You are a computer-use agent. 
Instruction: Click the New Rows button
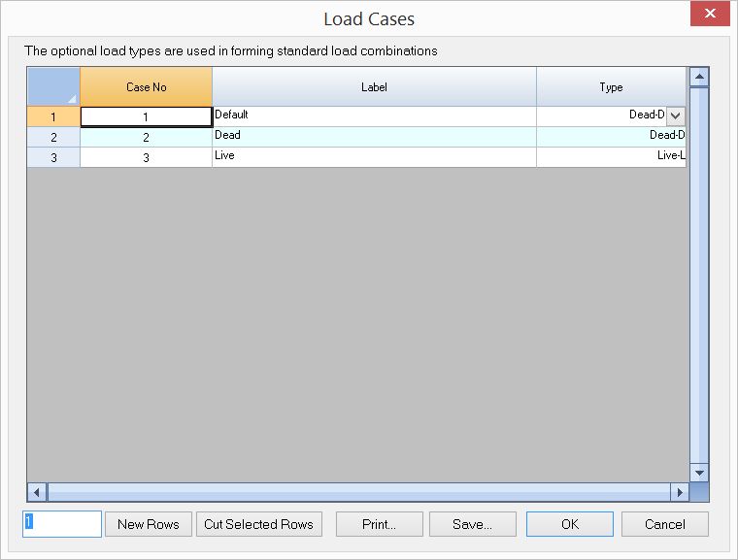(x=149, y=524)
